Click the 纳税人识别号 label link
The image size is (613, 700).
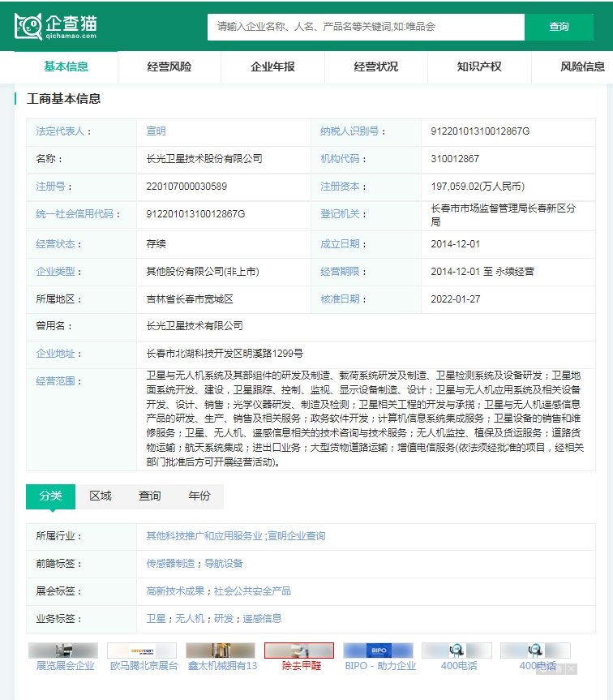coord(349,131)
